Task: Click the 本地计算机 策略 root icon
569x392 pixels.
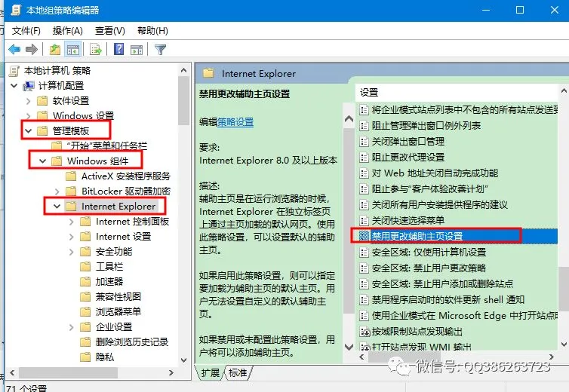Action: (14, 71)
